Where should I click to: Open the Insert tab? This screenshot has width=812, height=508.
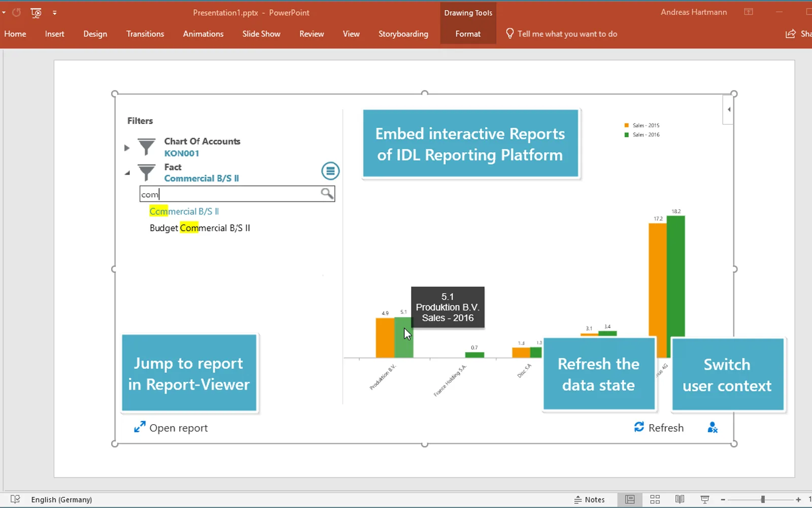click(55, 34)
